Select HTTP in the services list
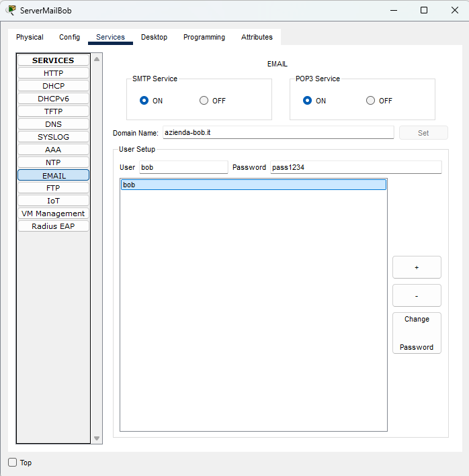This screenshot has height=476, width=469. (x=54, y=73)
